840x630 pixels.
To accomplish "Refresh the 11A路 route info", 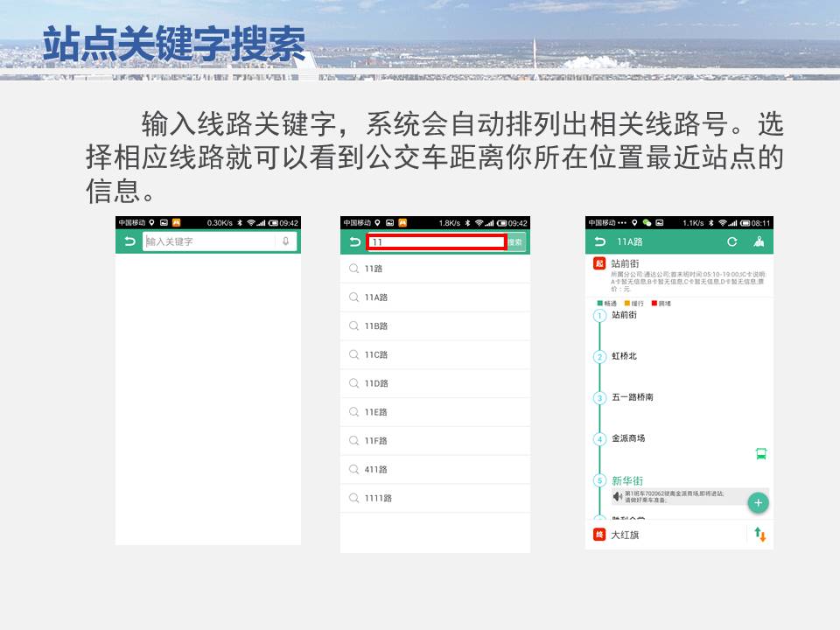I will 732,241.
